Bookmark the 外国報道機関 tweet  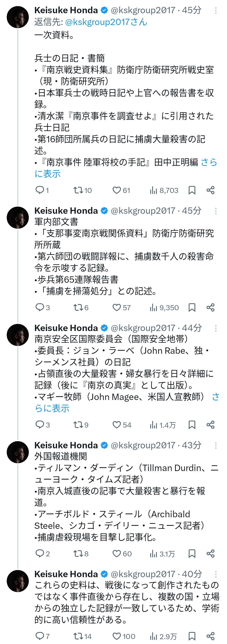coord(192,553)
